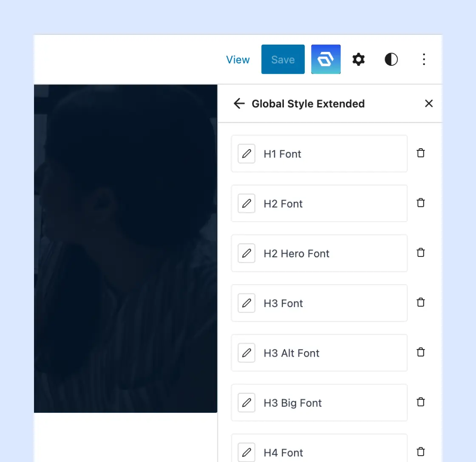The width and height of the screenshot is (476, 462).
Task: Select the H3 Alt Font row
Action: coord(319,353)
